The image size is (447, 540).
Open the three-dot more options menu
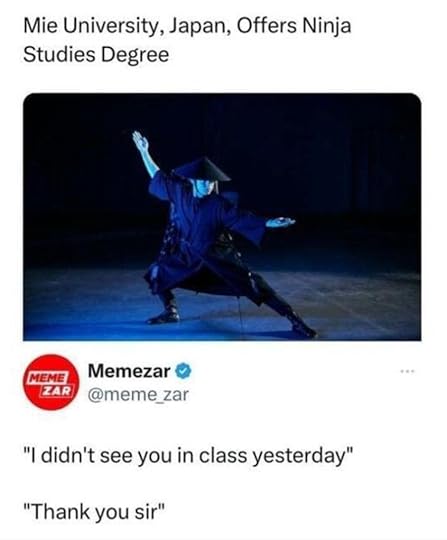point(408,372)
